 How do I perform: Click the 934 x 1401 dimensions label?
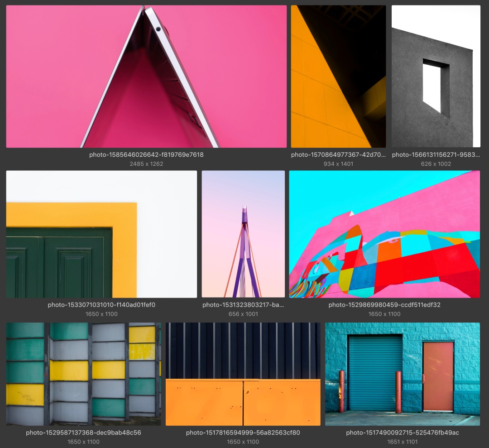coord(338,164)
